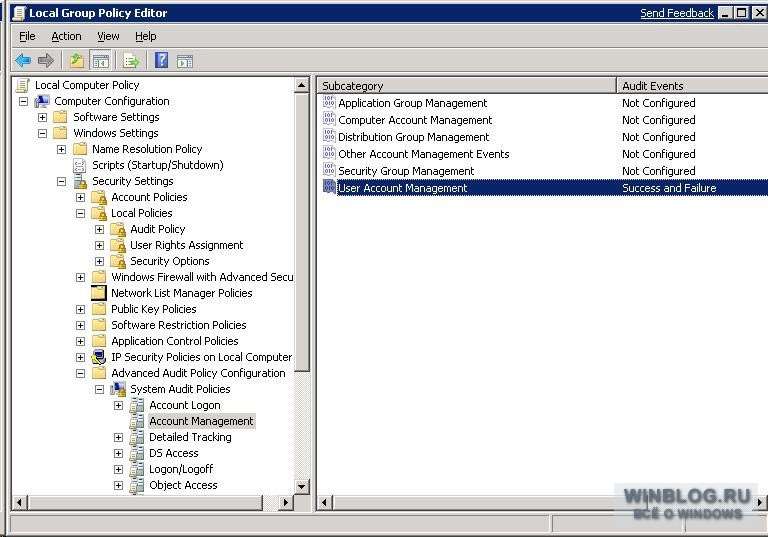Click the Send Feedback link
This screenshot has width=768, height=537.
676,13
